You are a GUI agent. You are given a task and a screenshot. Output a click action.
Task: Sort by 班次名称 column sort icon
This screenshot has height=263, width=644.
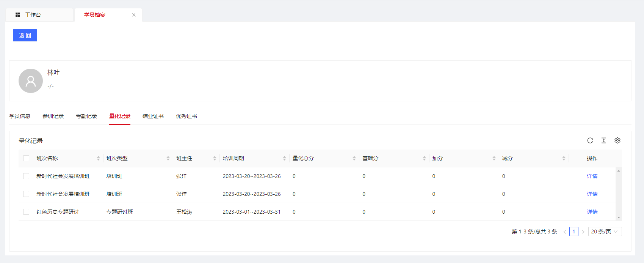(98, 158)
